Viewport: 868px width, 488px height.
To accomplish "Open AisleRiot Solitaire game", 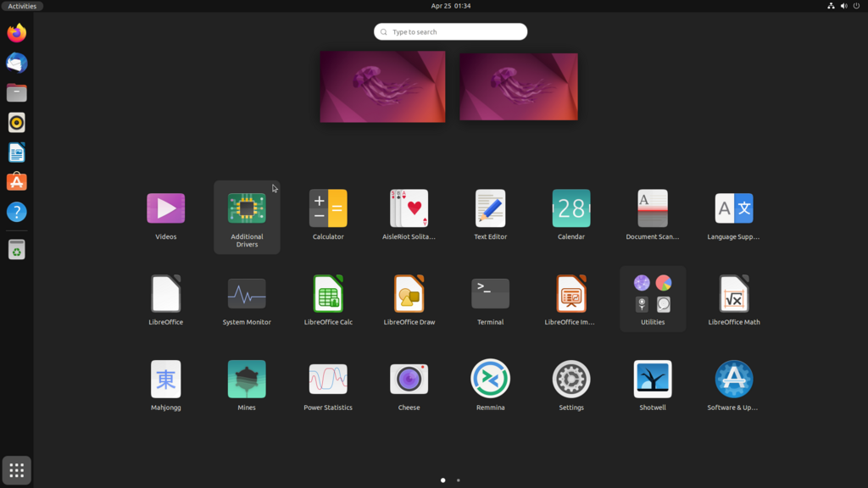I will point(409,214).
